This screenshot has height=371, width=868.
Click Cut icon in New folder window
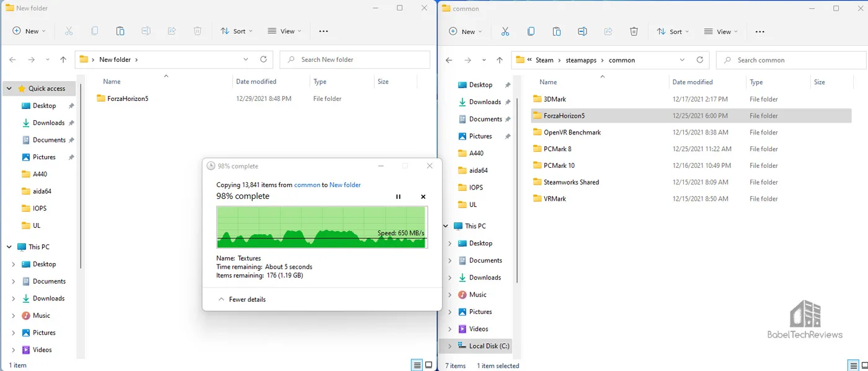click(68, 31)
